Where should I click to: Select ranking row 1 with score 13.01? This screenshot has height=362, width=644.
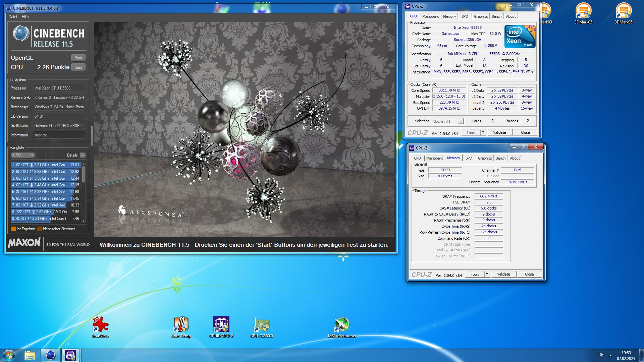pyautogui.click(x=46, y=165)
